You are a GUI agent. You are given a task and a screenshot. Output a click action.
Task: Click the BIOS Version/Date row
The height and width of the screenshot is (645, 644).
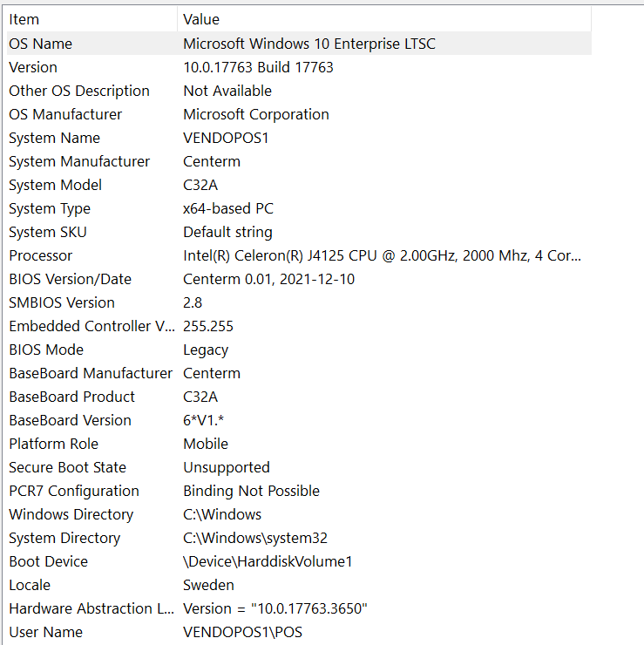(70, 279)
